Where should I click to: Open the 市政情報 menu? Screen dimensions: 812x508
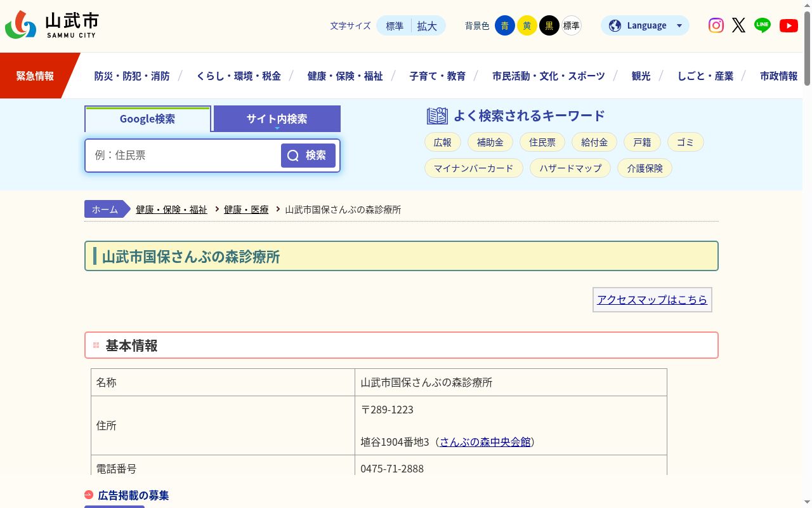click(x=779, y=76)
